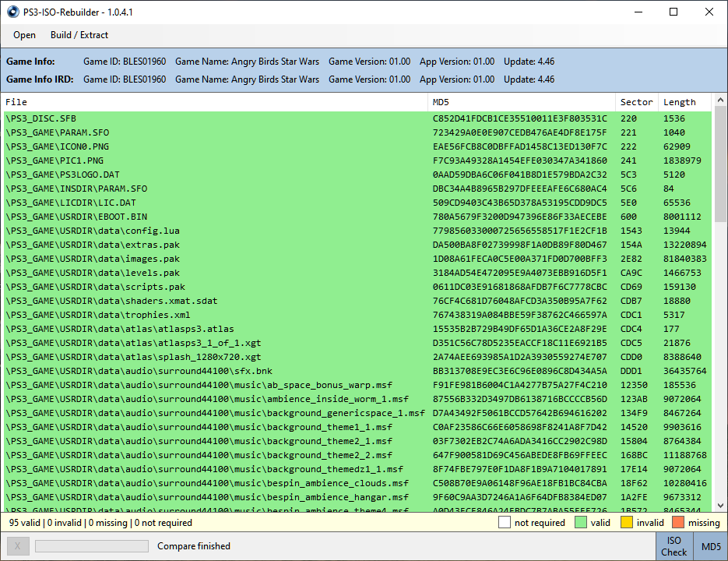Click the PS3-ISO-Rebuilder app icon in title bar
The image size is (728, 561).
[x=12, y=12]
